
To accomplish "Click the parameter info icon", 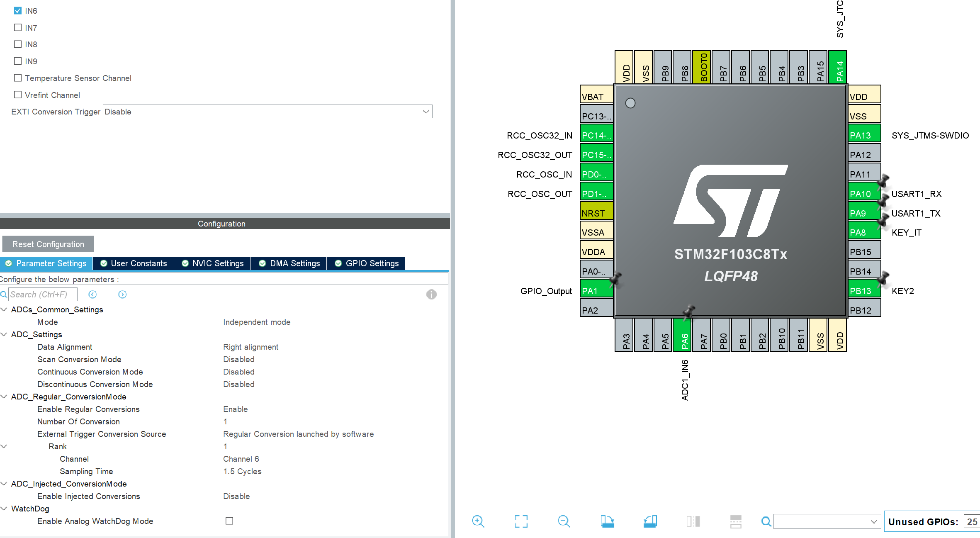I will click(x=431, y=294).
